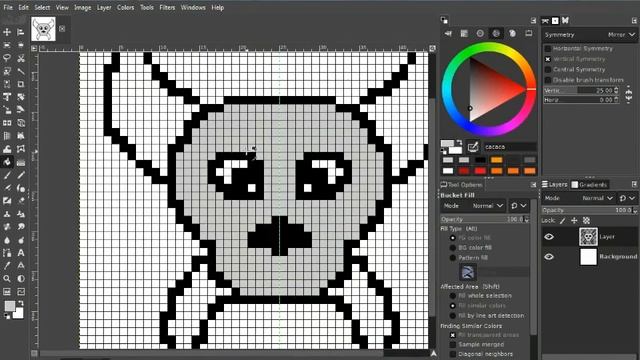Close the open image tab
This screenshot has width=640, height=360.
click(x=62, y=29)
